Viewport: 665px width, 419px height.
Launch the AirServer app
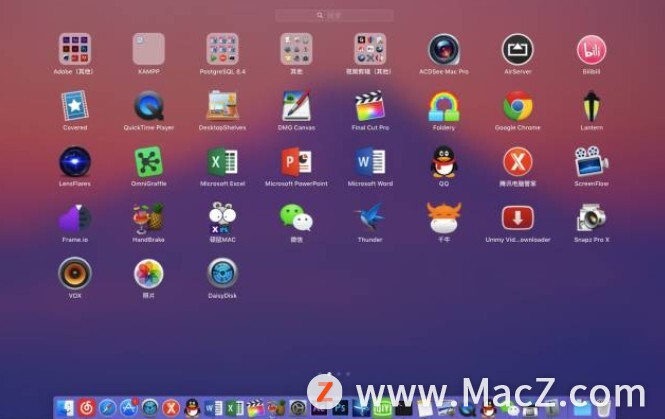point(517,49)
